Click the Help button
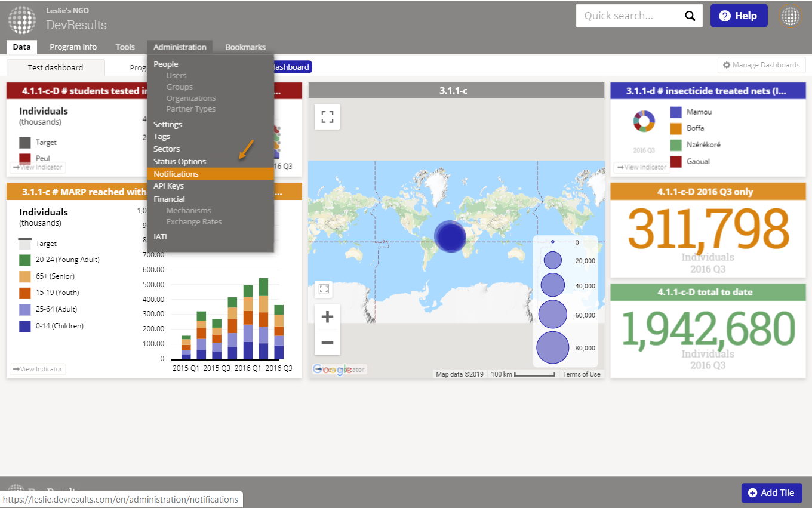 [x=739, y=16]
